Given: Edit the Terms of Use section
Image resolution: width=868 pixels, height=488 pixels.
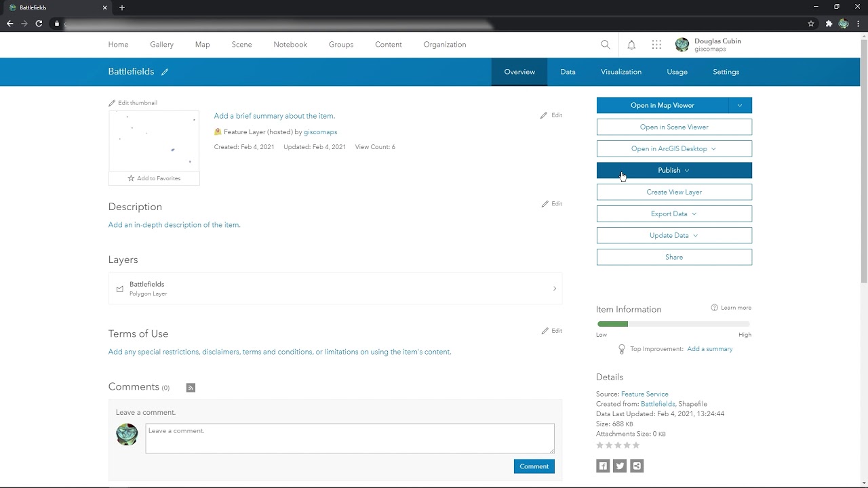Looking at the screenshot, I should [552, 331].
